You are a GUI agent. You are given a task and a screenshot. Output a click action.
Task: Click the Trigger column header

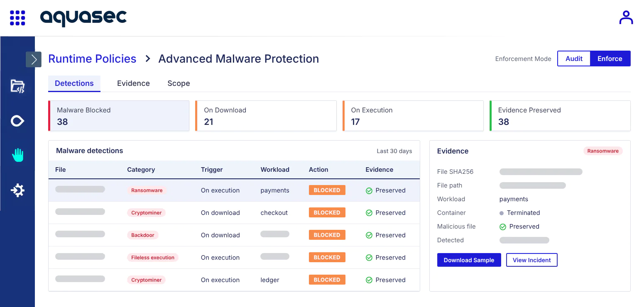[212, 170]
